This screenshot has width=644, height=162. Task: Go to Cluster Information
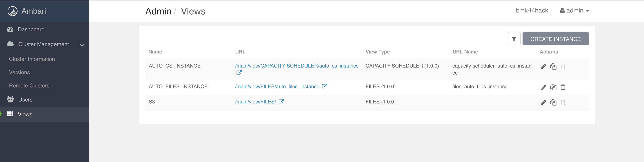pos(32,59)
